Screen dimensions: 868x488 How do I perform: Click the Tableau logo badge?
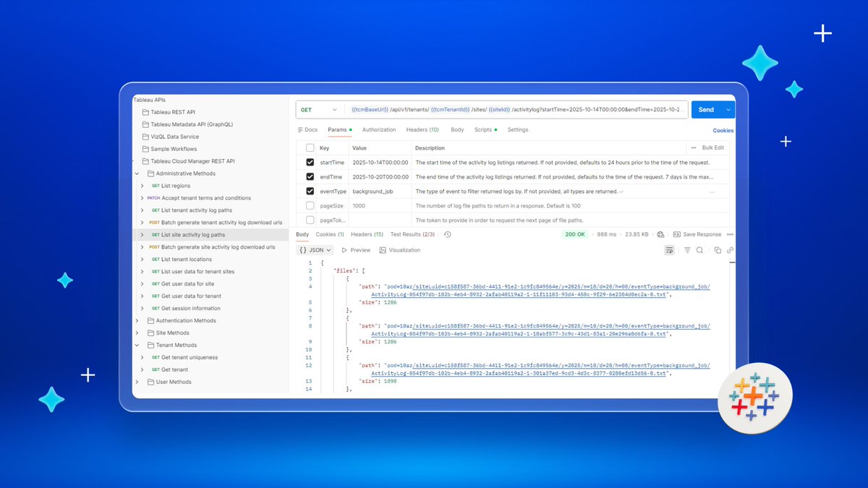(756, 397)
